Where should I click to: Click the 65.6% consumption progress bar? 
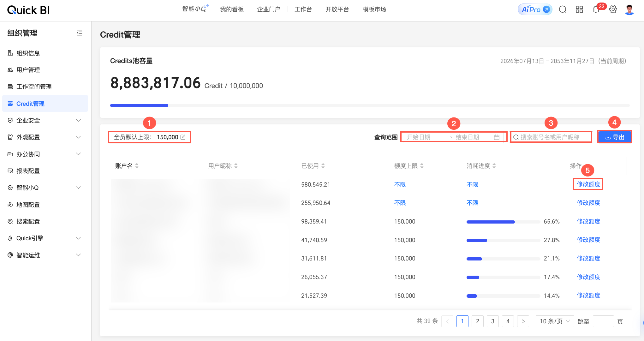503,222
